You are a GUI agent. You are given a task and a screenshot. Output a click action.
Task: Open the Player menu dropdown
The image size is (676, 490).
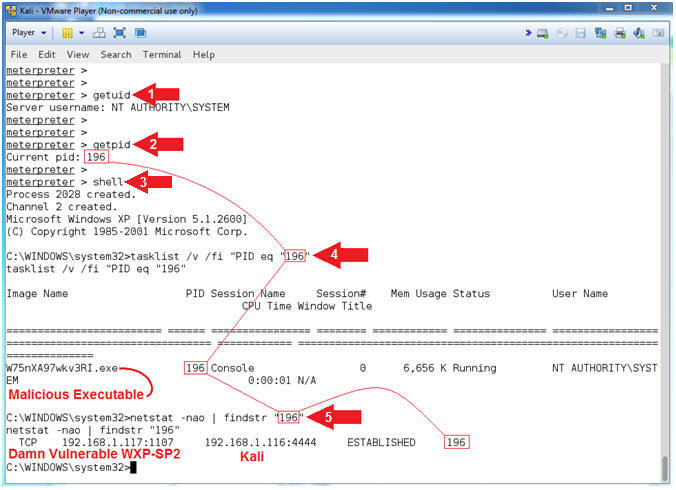tap(28, 33)
